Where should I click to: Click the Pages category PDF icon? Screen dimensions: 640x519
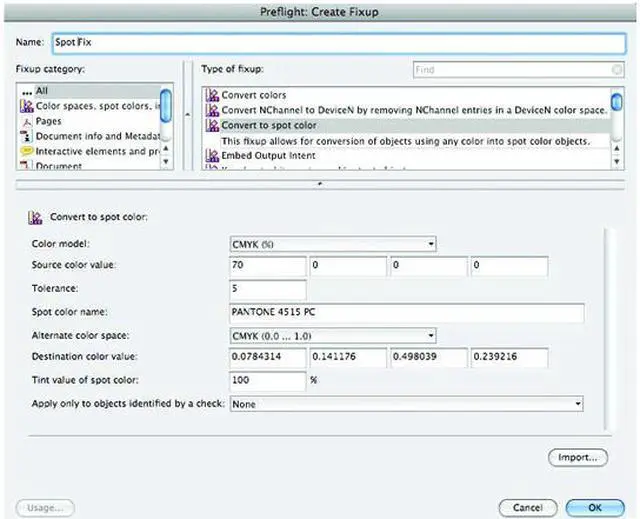click(x=27, y=122)
